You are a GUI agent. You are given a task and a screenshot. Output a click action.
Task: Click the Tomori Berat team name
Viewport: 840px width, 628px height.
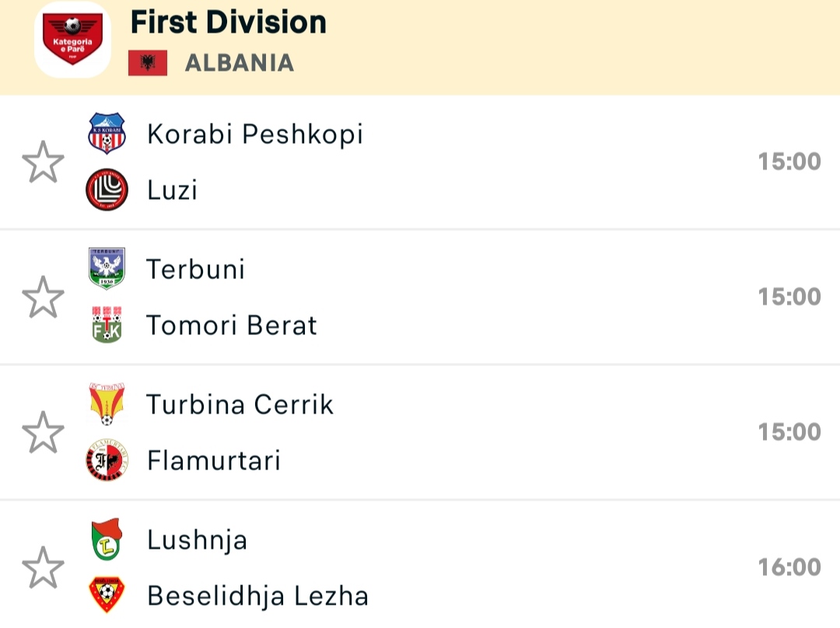click(232, 326)
